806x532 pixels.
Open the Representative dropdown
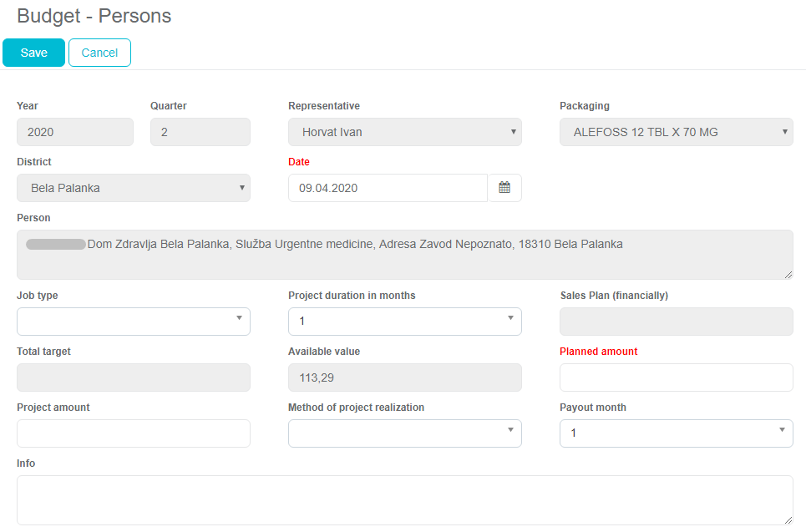404,132
